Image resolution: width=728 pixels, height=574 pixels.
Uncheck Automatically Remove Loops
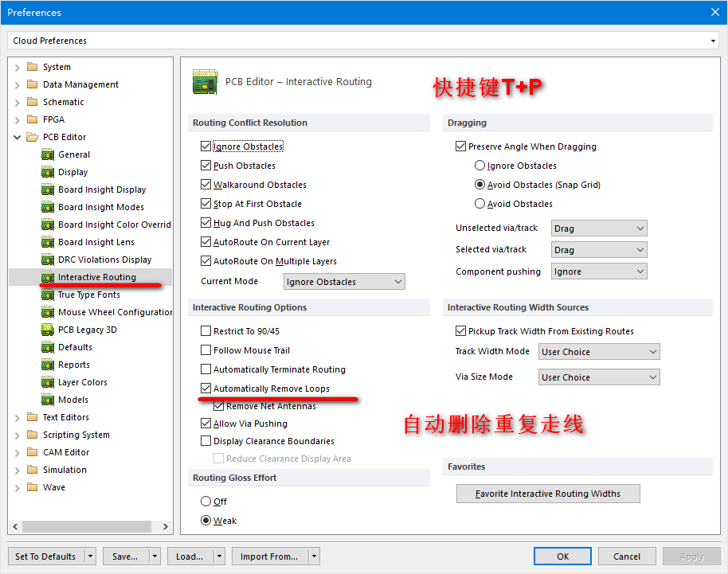tap(206, 389)
